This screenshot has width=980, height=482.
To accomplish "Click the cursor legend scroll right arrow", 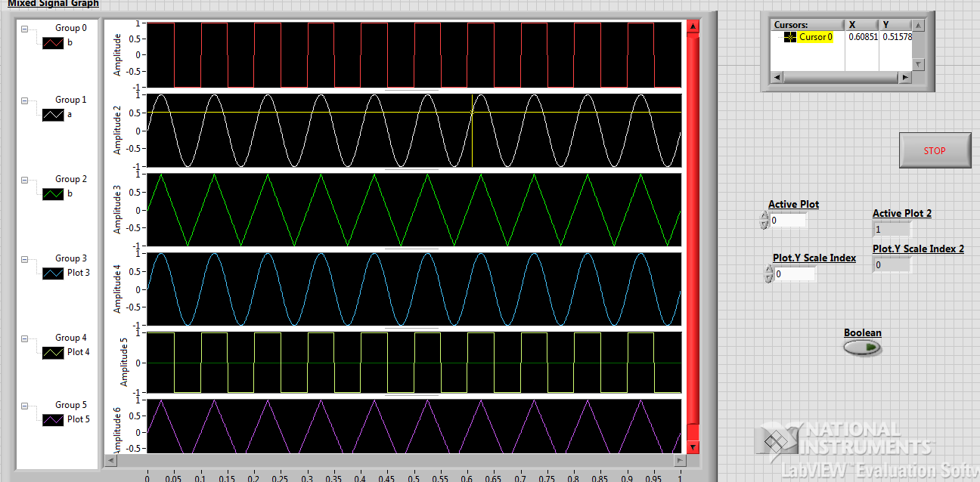I will 905,77.
